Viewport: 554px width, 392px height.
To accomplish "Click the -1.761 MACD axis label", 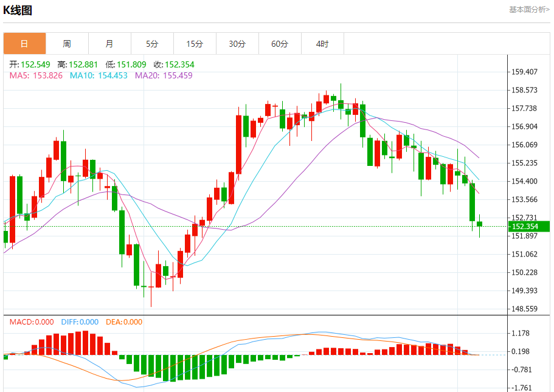I will click(x=521, y=388).
